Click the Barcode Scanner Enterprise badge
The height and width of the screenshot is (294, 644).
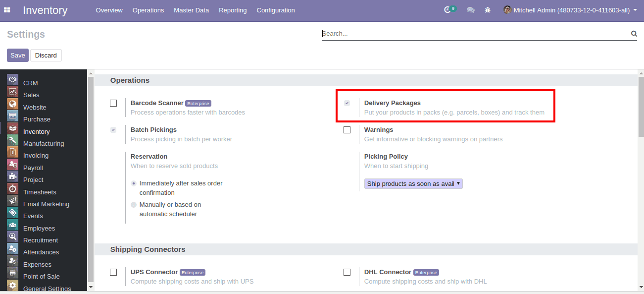(x=198, y=104)
